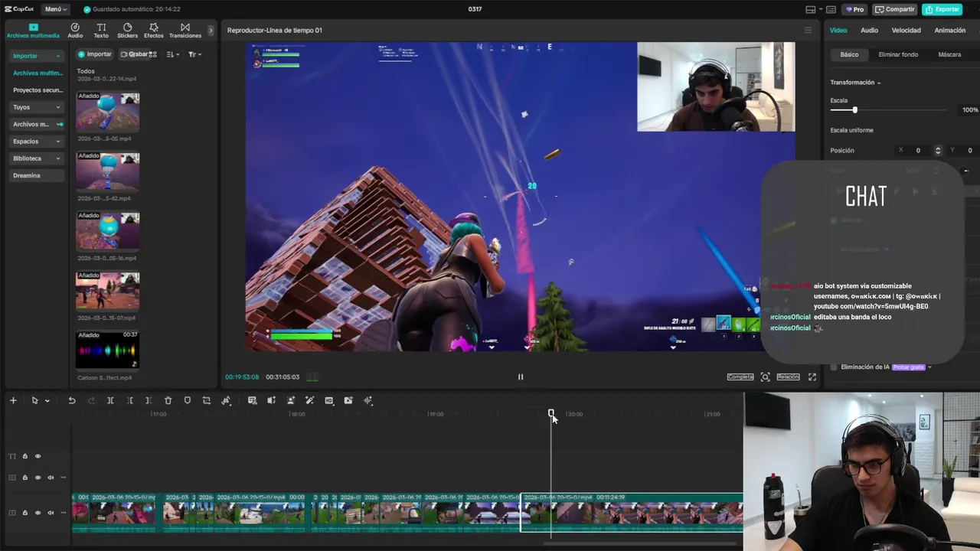Open the sort order dropdown in media panel
The height and width of the screenshot is (551, 980).
pyautogui.click(x=172, y=54)
